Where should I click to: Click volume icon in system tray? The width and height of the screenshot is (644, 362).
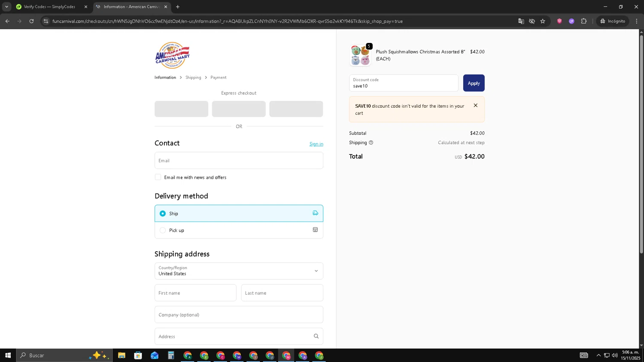pyautogui.click(x=615, y=355)
